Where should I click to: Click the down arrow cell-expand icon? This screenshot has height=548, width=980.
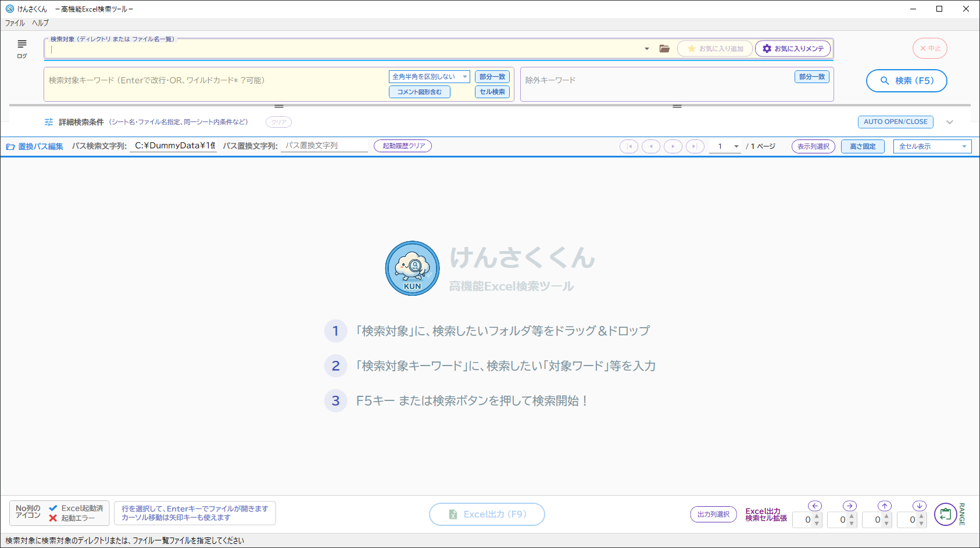(x=920, y=506)
